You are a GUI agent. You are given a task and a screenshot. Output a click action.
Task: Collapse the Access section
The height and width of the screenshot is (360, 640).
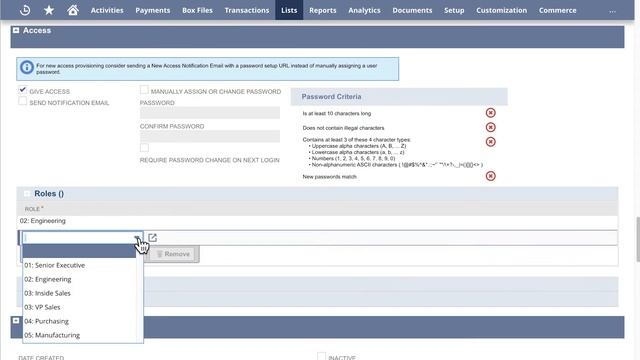[16, 30]
